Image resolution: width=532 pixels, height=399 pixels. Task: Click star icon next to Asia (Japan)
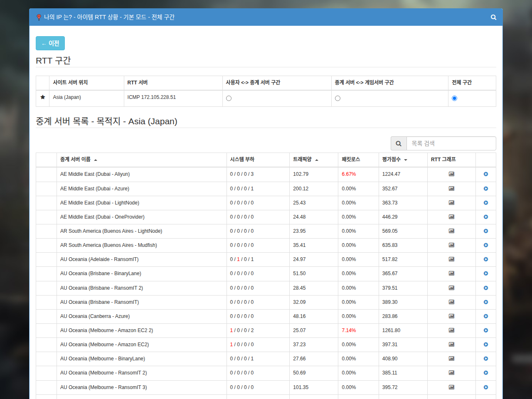pos(42,97)
